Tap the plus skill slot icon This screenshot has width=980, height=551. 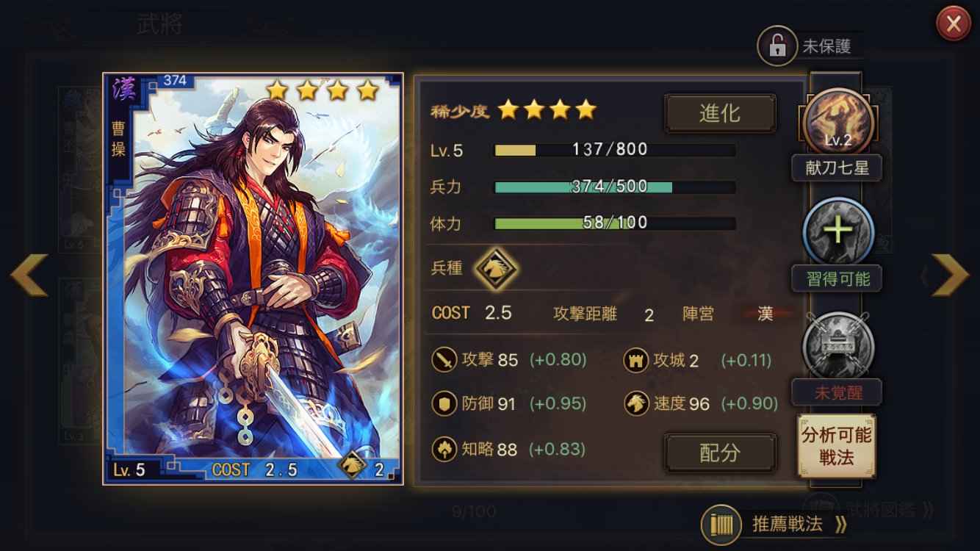[x=838, y=231]
